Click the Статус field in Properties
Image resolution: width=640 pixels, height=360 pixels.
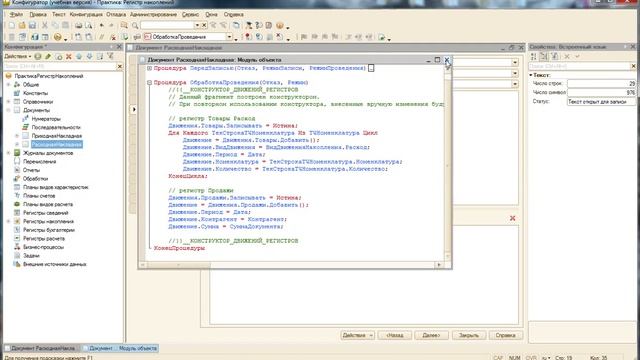click(601, 101)
